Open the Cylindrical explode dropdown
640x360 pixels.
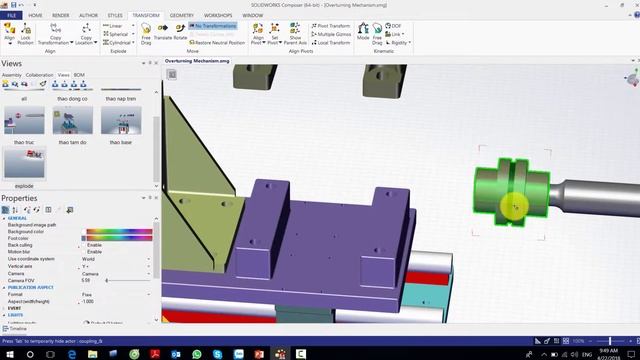pos(133,42)
